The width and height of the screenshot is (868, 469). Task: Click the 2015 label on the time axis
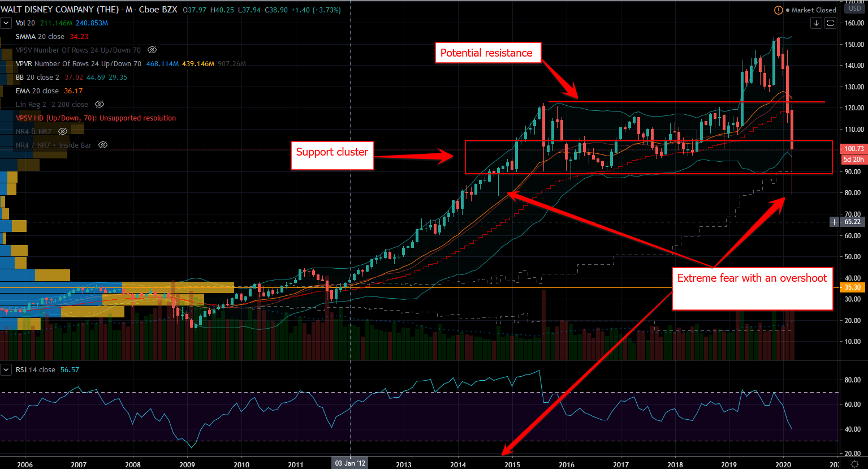(512, 464)
